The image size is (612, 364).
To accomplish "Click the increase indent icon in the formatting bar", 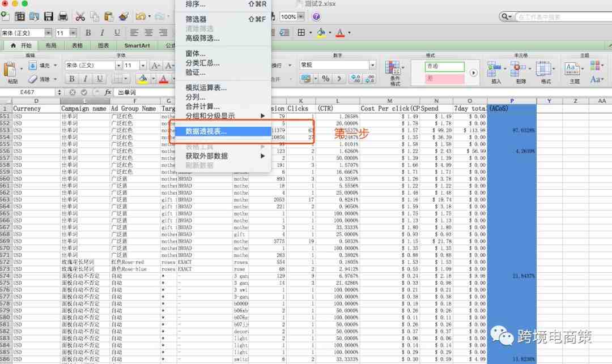I will pos(284,33).
